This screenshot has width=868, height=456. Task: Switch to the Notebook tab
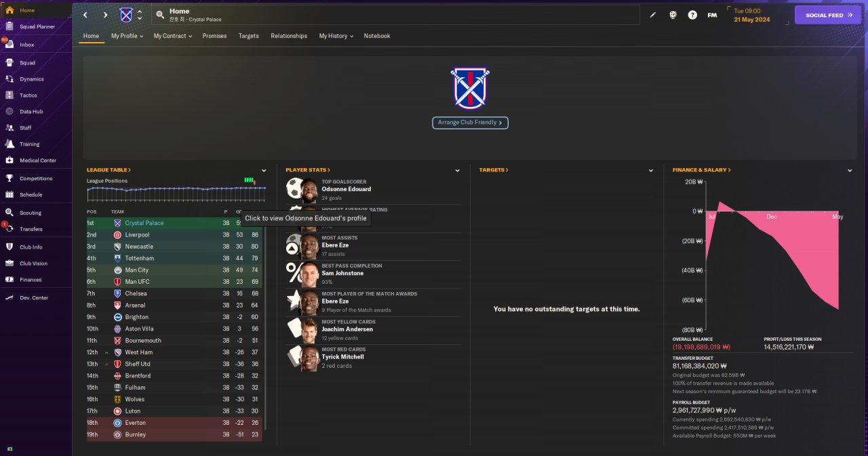[377, 36]
